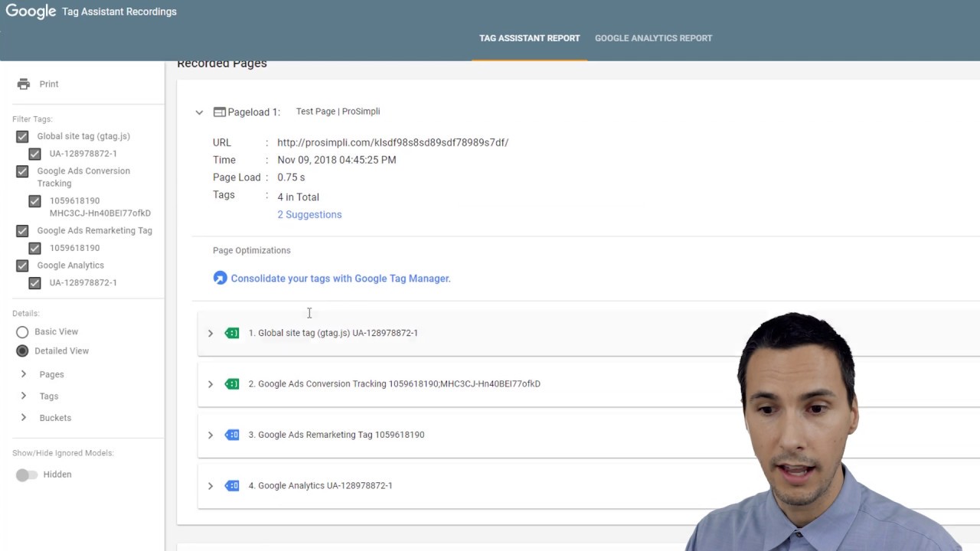Uncheck UA-128978872-1 under Global site tag
Viewport: 980px width, 551px height.
tap(34, 154)
